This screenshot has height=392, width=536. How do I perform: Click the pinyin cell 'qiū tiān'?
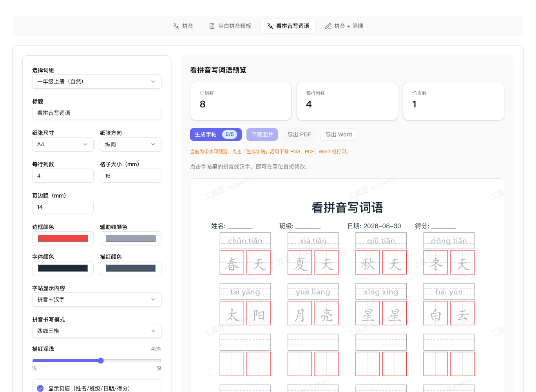[x=381, y=241]
